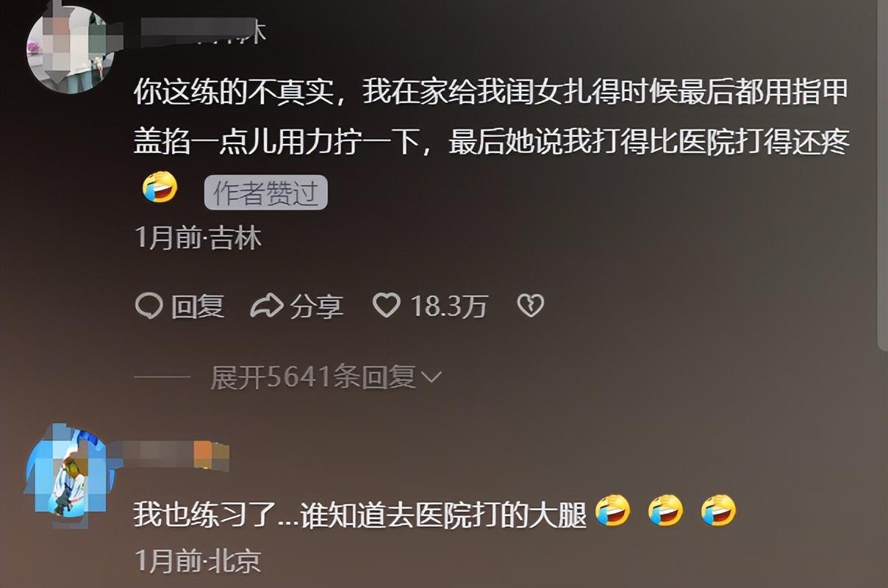Like the comment with the heart icon

coord(387,306)
